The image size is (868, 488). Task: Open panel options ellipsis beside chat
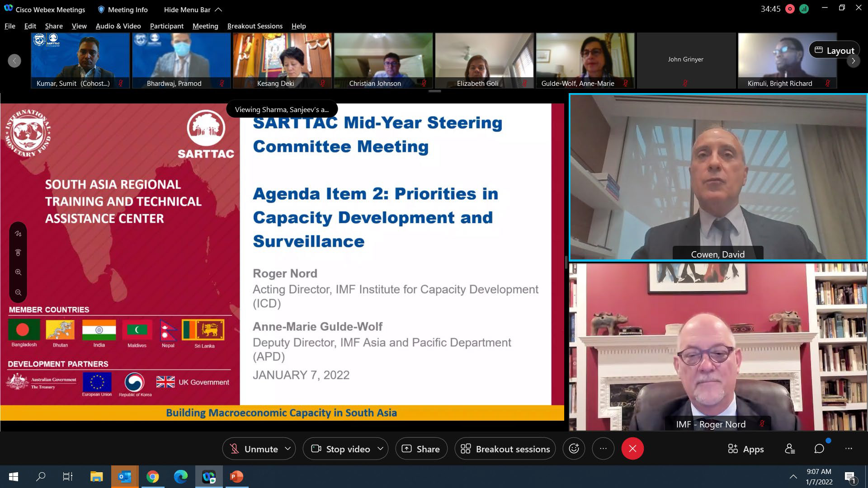[849, 449]
